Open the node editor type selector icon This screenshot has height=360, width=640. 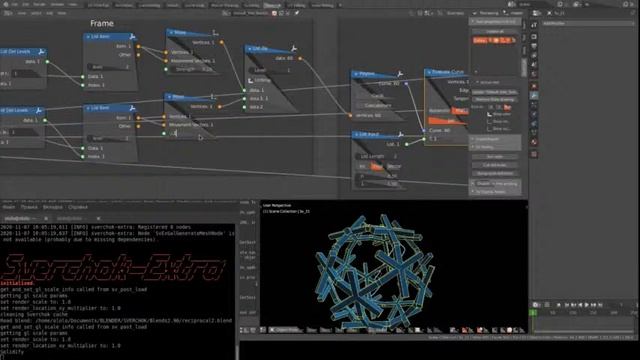(7, 13)
